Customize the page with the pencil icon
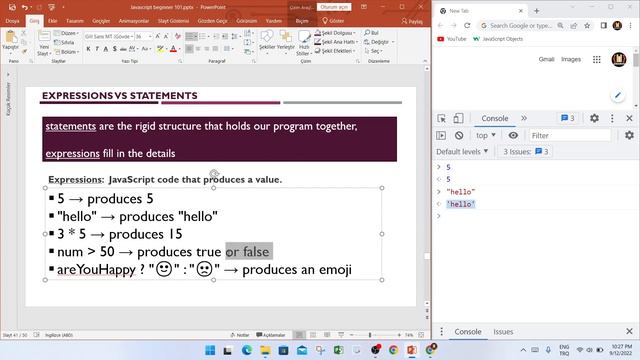Viewport: 640px width, 360px height. tap(618, 96)
